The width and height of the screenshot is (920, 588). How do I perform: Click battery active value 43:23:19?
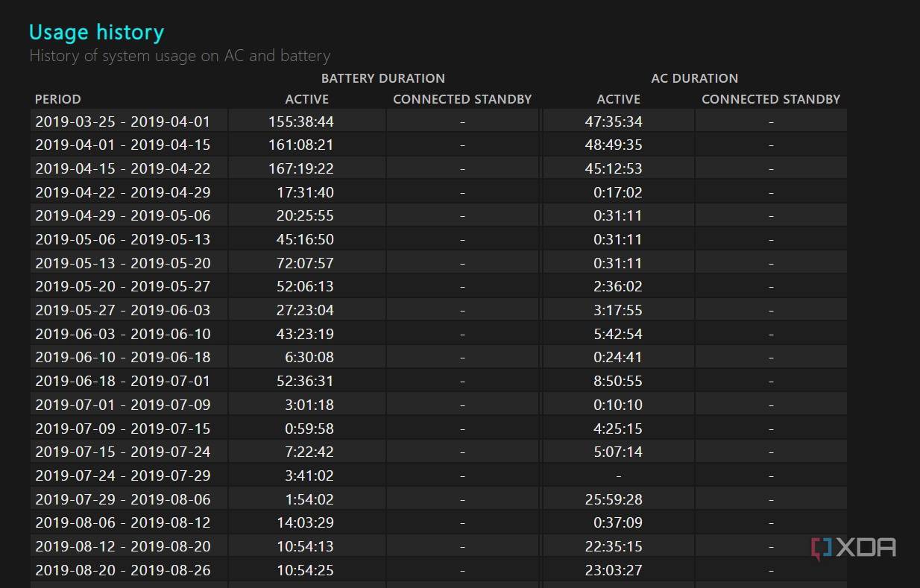(x=306, y=334)
